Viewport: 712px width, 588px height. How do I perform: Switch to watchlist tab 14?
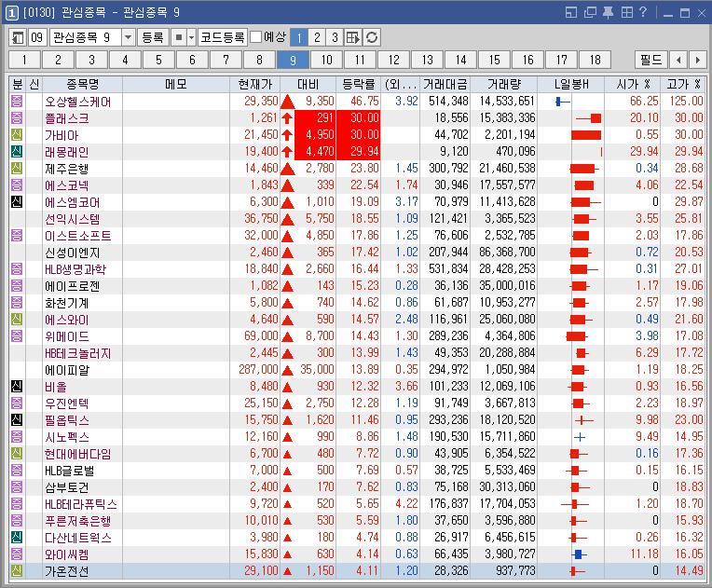[x=461, y=60]
